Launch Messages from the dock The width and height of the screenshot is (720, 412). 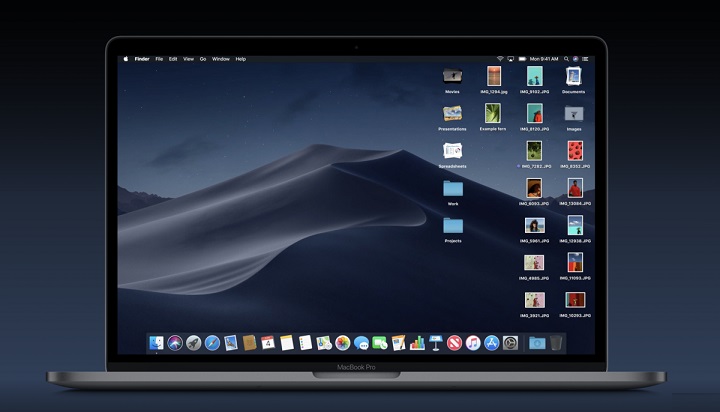361,343
